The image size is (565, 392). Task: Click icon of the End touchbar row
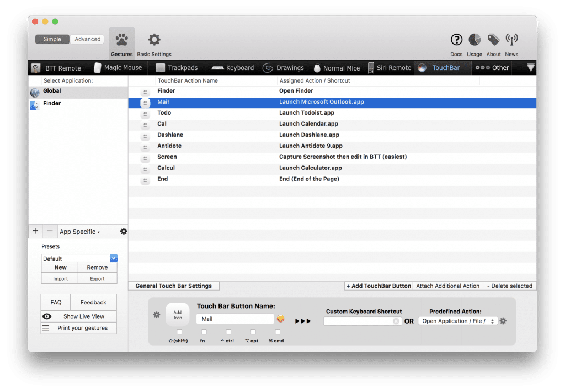(x=145, y=180)
